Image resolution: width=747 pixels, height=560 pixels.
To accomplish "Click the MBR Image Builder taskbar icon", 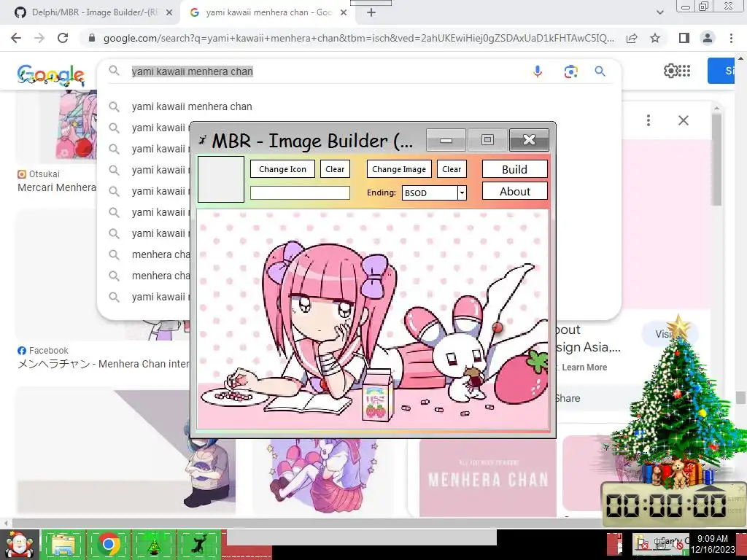I will pyautogui.click(x=198, y=544).
